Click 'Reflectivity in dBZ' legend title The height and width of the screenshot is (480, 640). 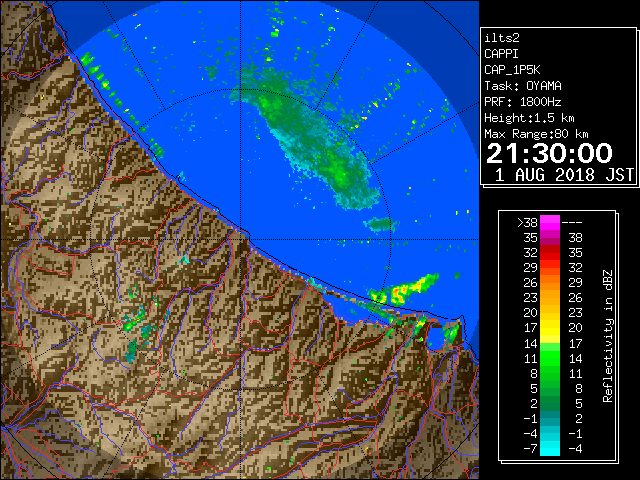(x=607, y=336)
